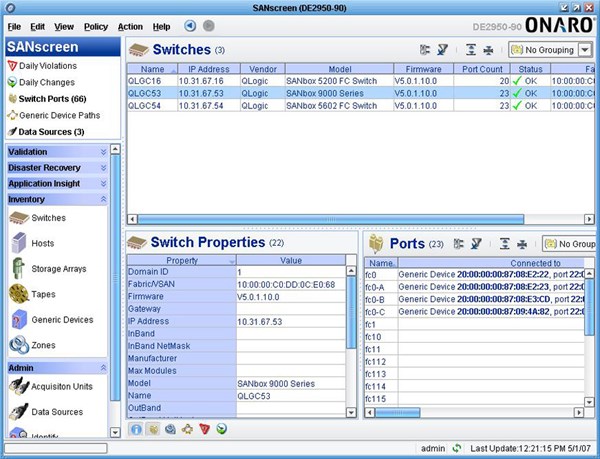Click the Switches table horizontal scrollbar thumb

(x=331, y=219)
